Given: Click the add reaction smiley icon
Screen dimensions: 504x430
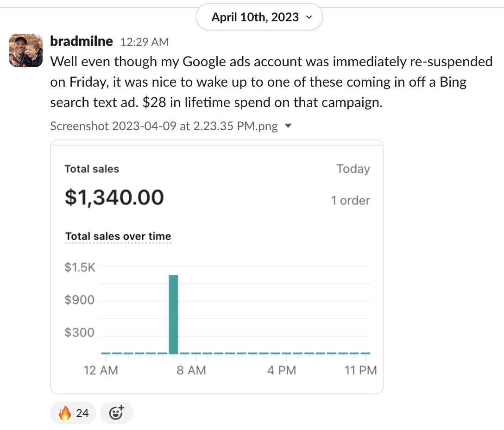Looking at the screenshot, I should [116, 413].
